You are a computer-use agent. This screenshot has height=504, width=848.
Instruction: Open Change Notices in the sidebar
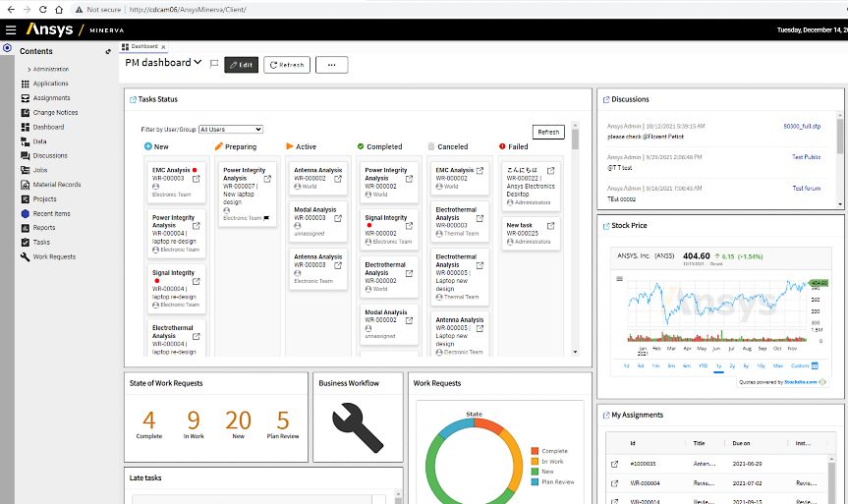pyautogui.click(x=55, y=112)
